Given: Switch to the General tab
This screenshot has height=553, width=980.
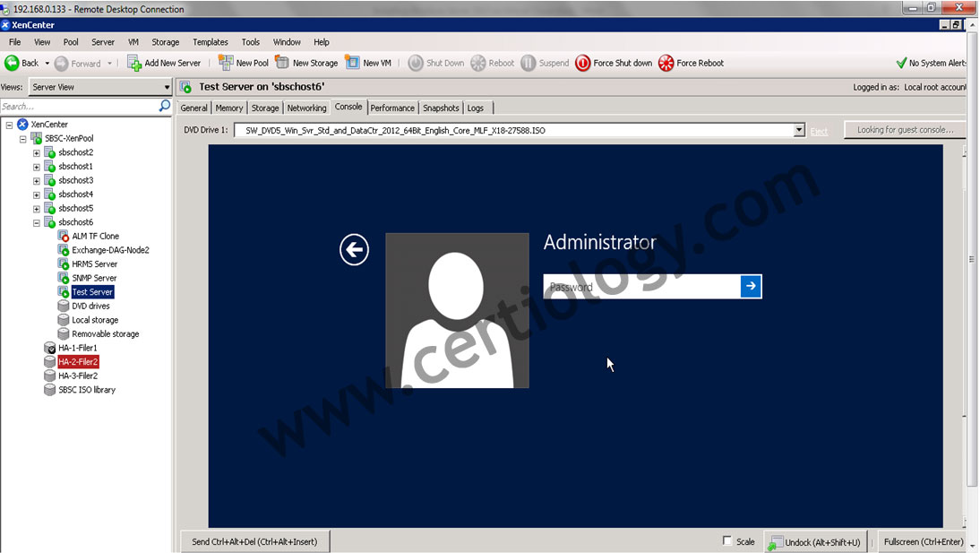Looking at the screenshot, I should [x=193, y=108].
